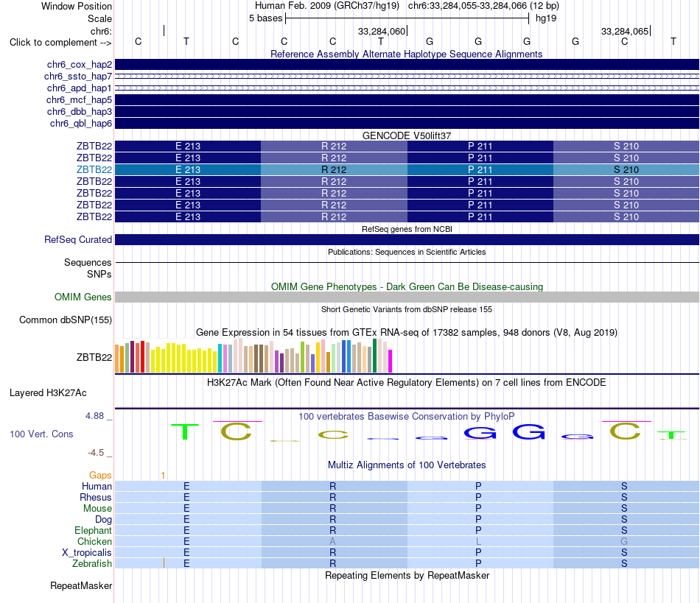
Task: Open 'Repeating Elements by RepeatMasker' title
Action: (407, 575)
